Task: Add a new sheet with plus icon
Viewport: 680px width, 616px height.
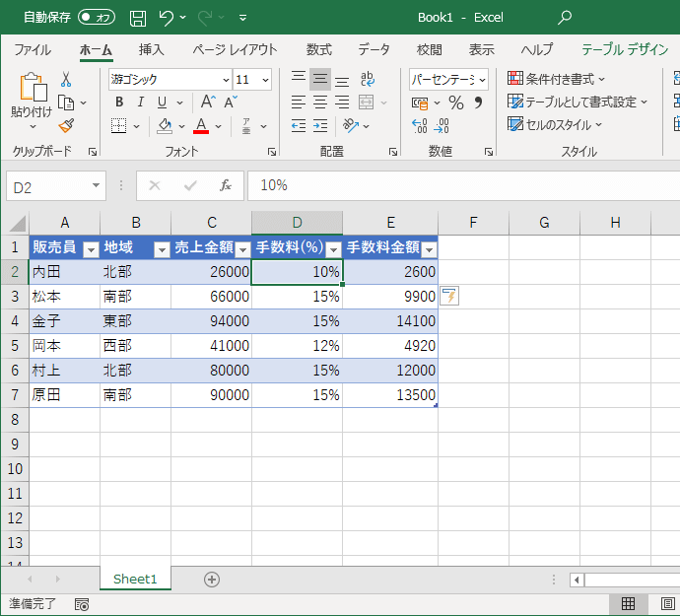Action: tap(212, 580)
